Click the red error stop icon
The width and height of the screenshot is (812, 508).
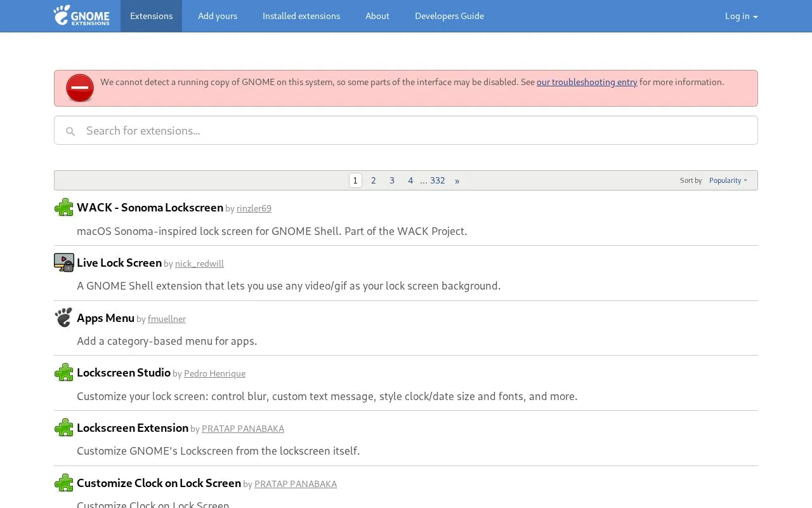tap(80, 88)
